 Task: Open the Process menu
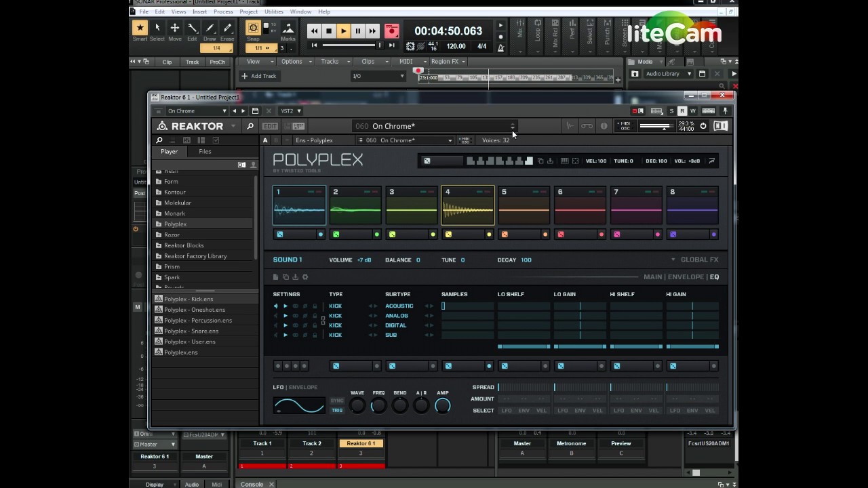223,12
